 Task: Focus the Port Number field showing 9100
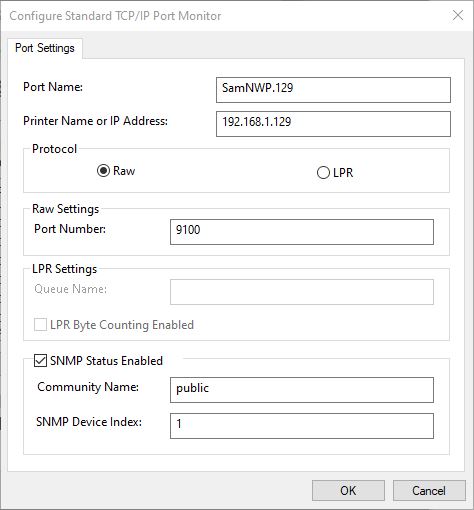click(x=302, y=232)
